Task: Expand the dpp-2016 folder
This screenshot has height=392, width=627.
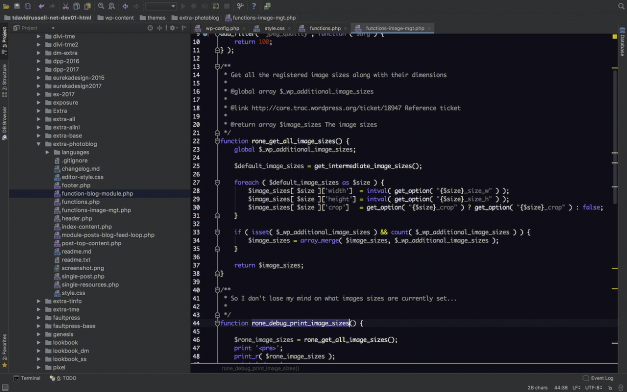Action: pyautogui.click(x=39, y=61)
